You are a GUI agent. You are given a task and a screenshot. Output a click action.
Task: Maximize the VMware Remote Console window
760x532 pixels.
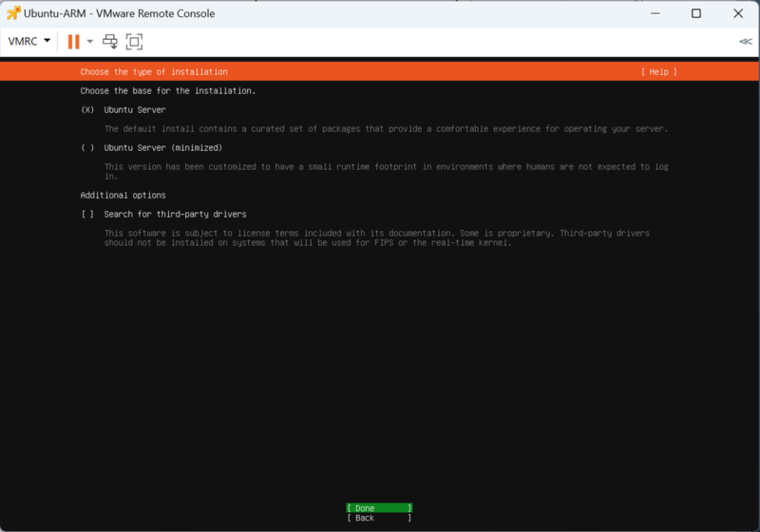tap(696, 13)
